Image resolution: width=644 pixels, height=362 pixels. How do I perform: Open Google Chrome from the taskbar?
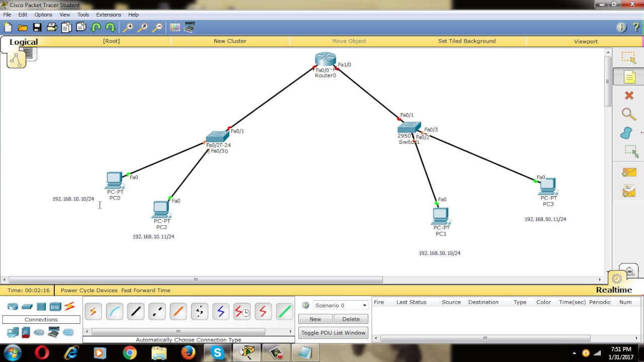(x=130, y=353)
